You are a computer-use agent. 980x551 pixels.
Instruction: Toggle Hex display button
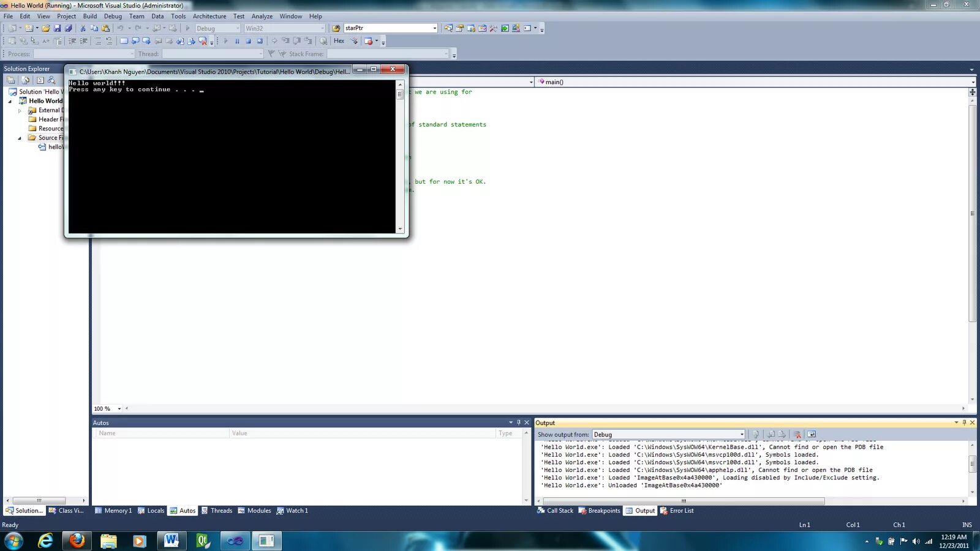[x=339, y=41]
